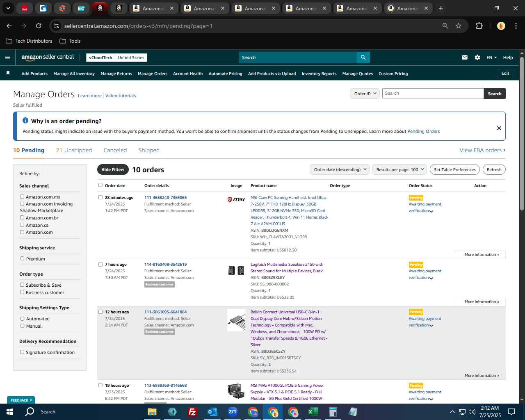Click the Amazon Seller Central logo
The height and width of the screenshot is (420, 525).
48,57
